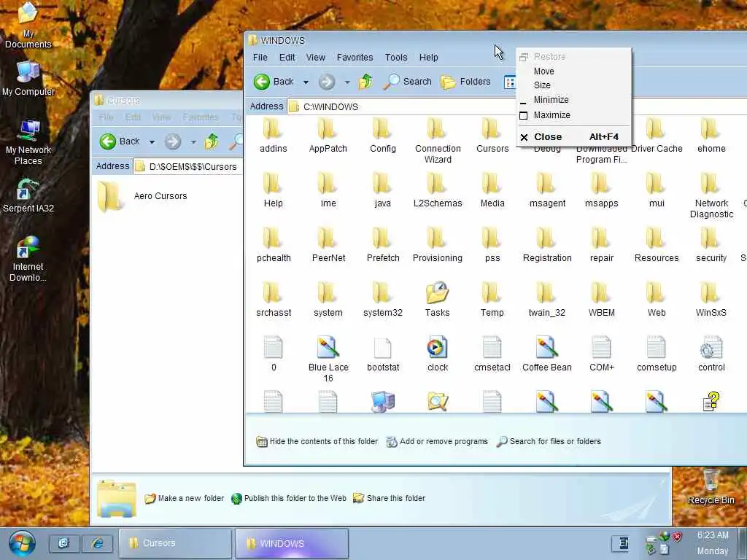This screenshot has height=560, width=747.
Task: Click Publish this folder to the Web
Action: [289, 498]
